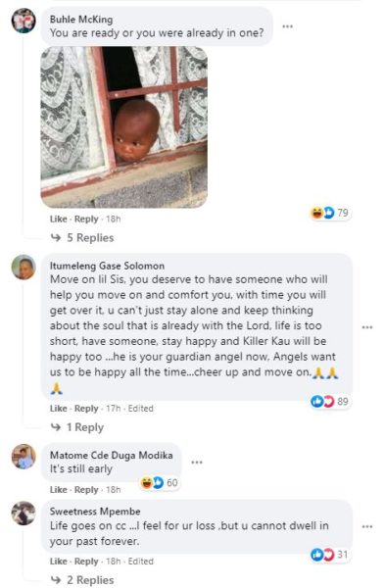Expand the 2 Replies thread
The height and width of the screenshot is (588, 384).
82,580
